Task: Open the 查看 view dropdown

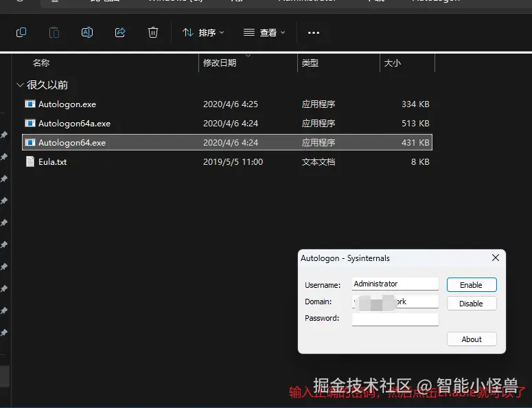Action: [x=264, y=32]
